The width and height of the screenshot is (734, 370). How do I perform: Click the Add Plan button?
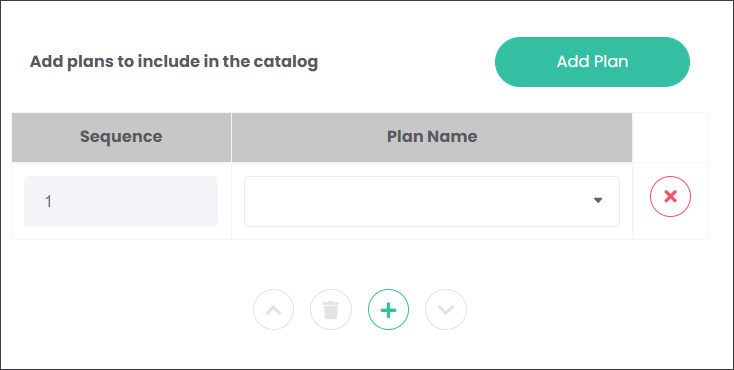tap(592, 62)
